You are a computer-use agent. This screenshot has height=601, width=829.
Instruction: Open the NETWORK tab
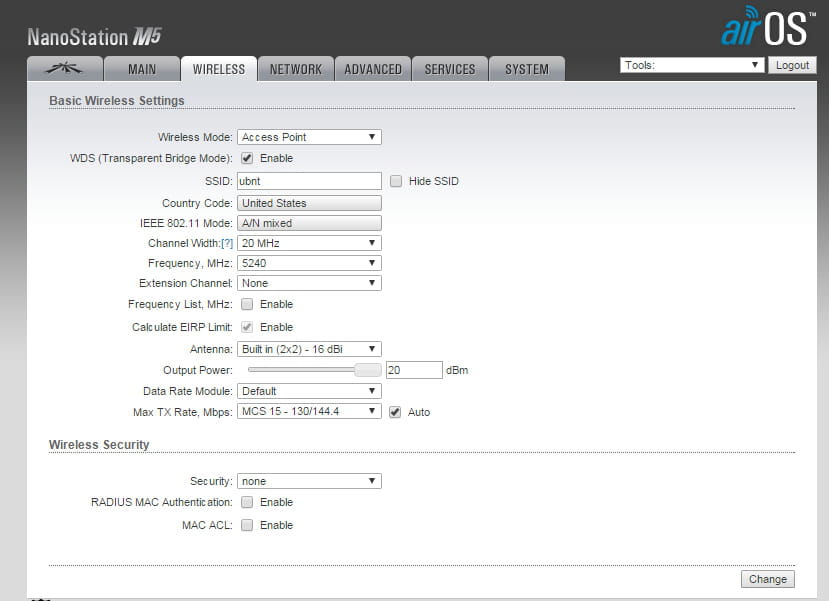coord(296,69)
